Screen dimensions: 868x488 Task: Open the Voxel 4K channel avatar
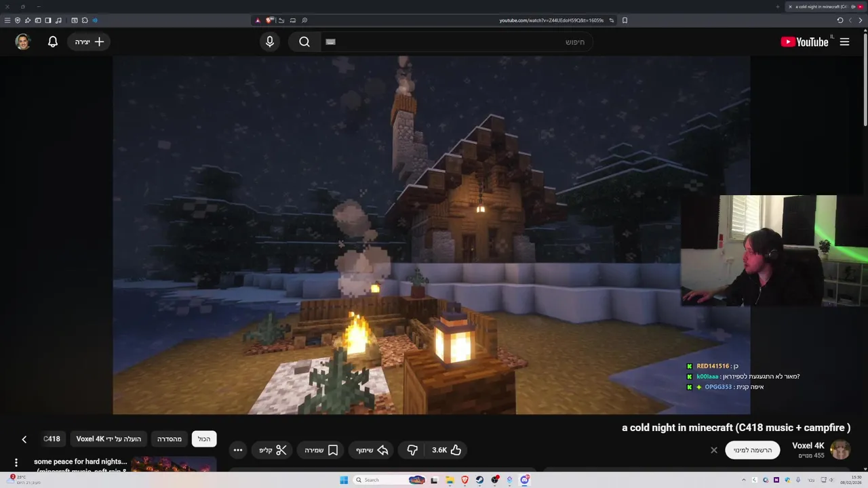tap(840, 449)
